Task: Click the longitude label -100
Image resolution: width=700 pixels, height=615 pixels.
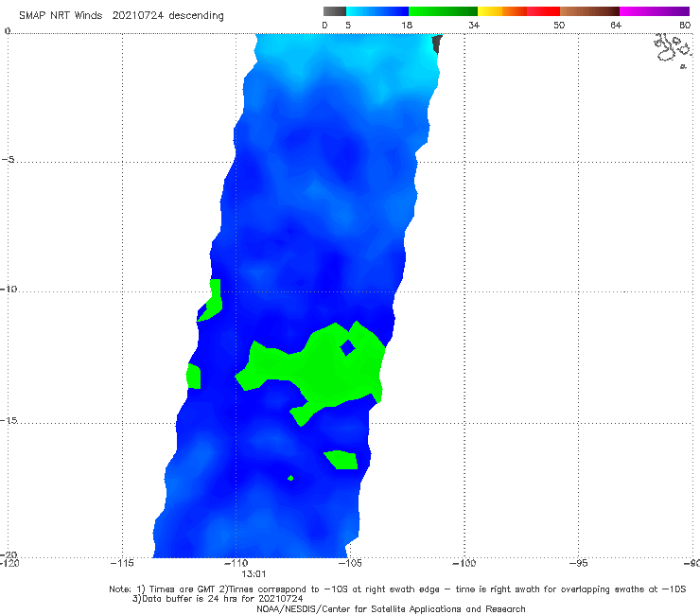Action: [464, 563]
